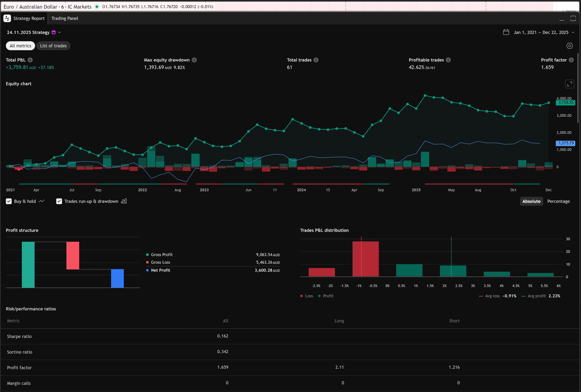Click the pink calendar icon next to the strategy name
The width and height of the screenshot is (581, 392).
click(x=54, y=32)
